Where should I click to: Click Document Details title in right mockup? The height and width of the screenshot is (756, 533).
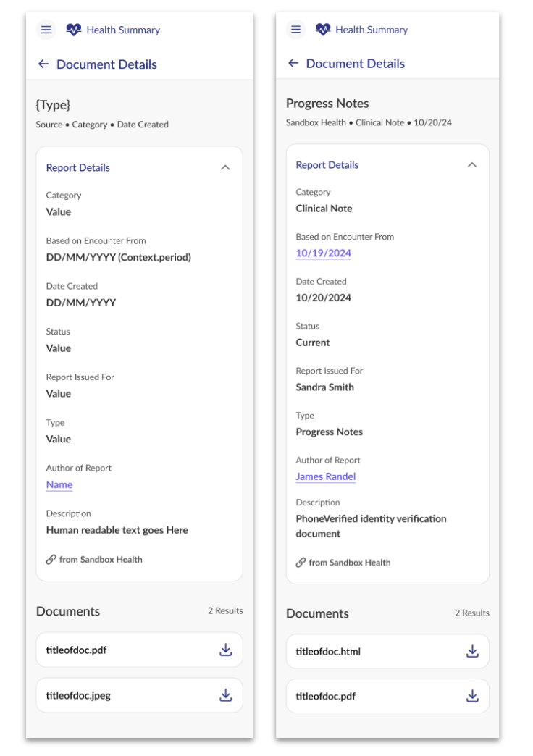(356, 63)
